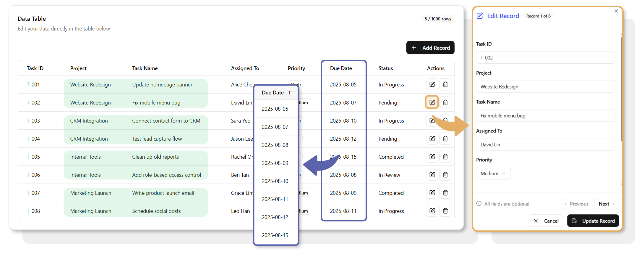The height and width of the screenshot is (254, 644).
Task: Open the edit icon for task T-002
Action: 432,102
